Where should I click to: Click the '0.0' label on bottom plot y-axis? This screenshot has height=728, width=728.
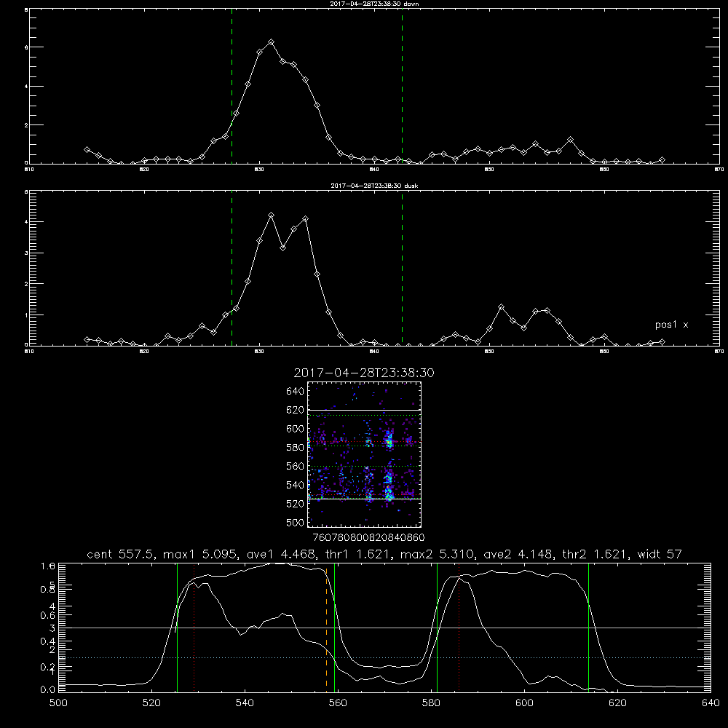pyautogui.click(x=48, y=689)
